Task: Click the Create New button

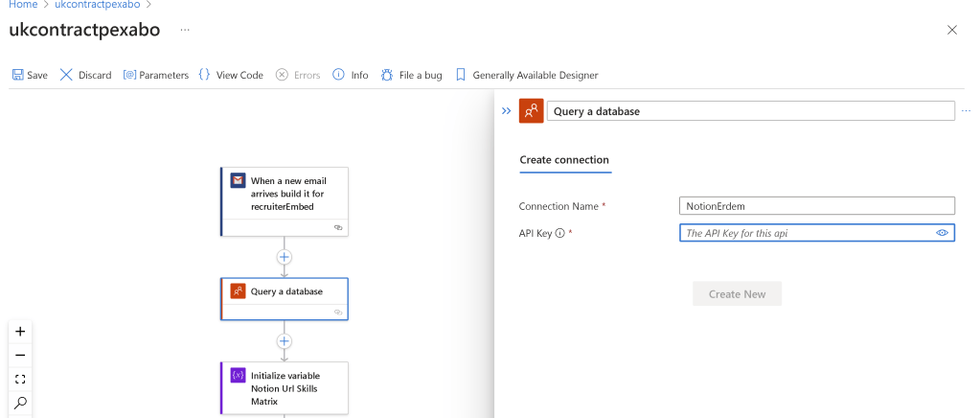Action: tap(737, 294)
